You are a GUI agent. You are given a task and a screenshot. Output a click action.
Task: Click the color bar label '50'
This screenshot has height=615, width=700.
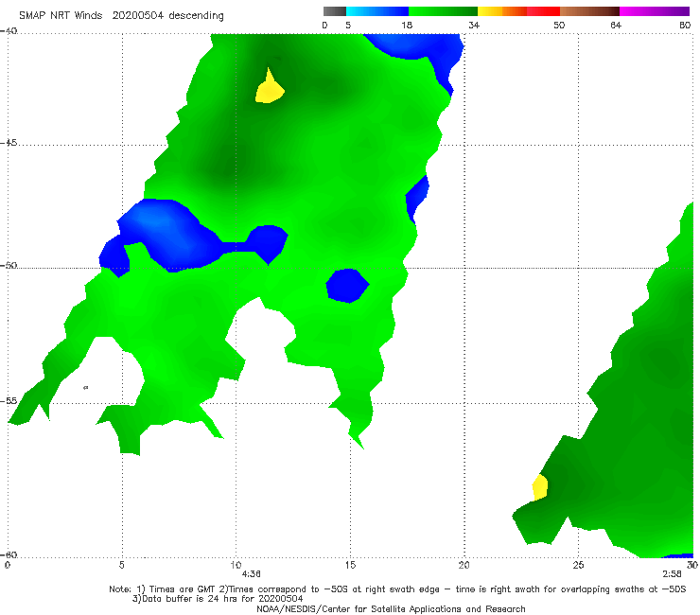click(559, 26)
